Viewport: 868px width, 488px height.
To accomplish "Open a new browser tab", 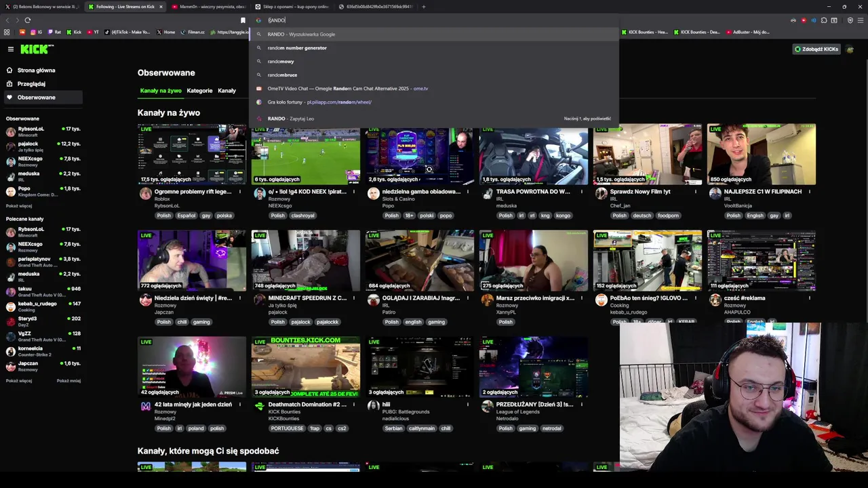I will tap(423, 7).
